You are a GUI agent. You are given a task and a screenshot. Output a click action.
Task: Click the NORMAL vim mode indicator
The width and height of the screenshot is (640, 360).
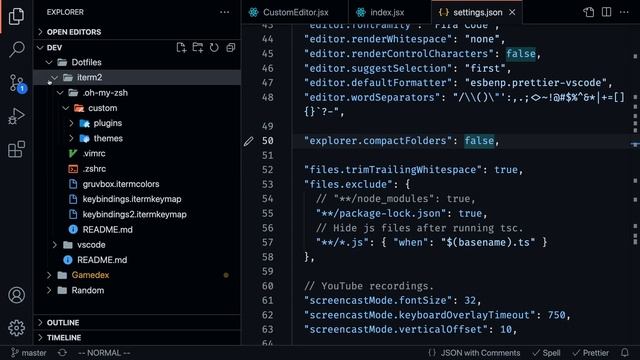tap(104, 353)
